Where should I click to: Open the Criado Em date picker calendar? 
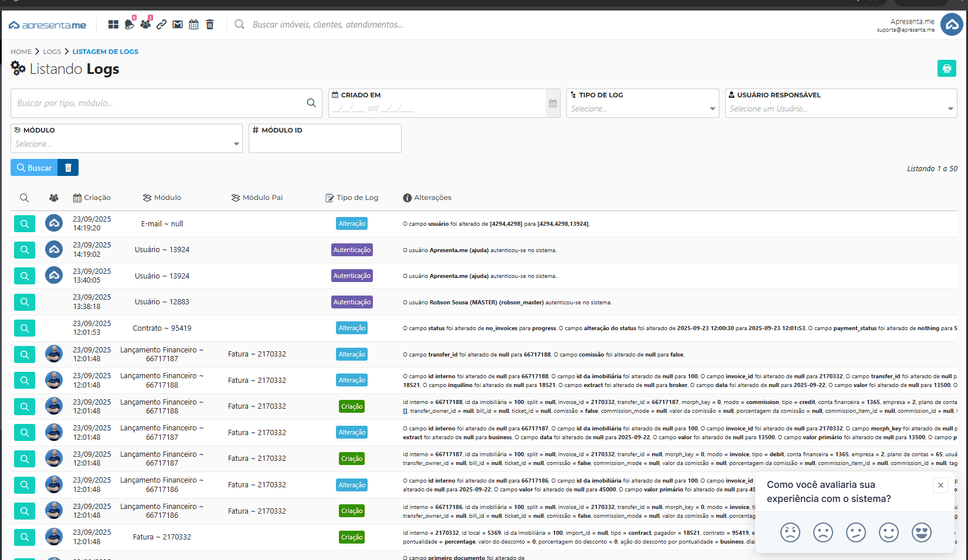[x=553, y=104]
